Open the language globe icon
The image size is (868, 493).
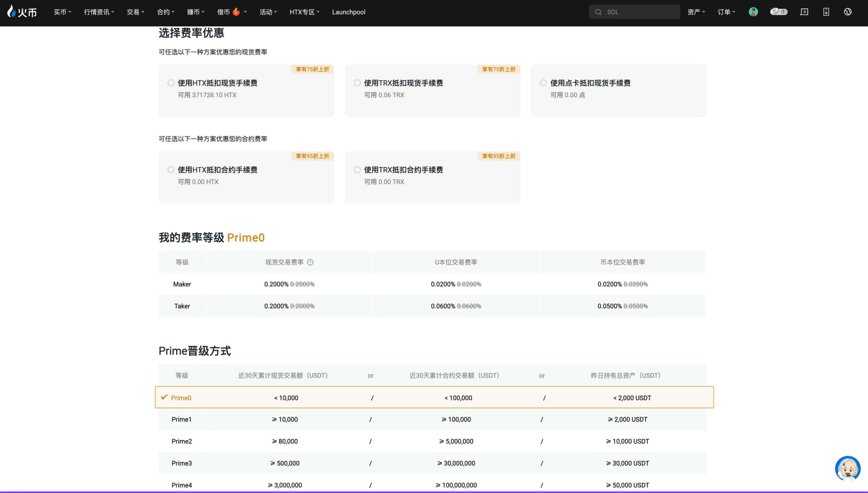(848, 12)
